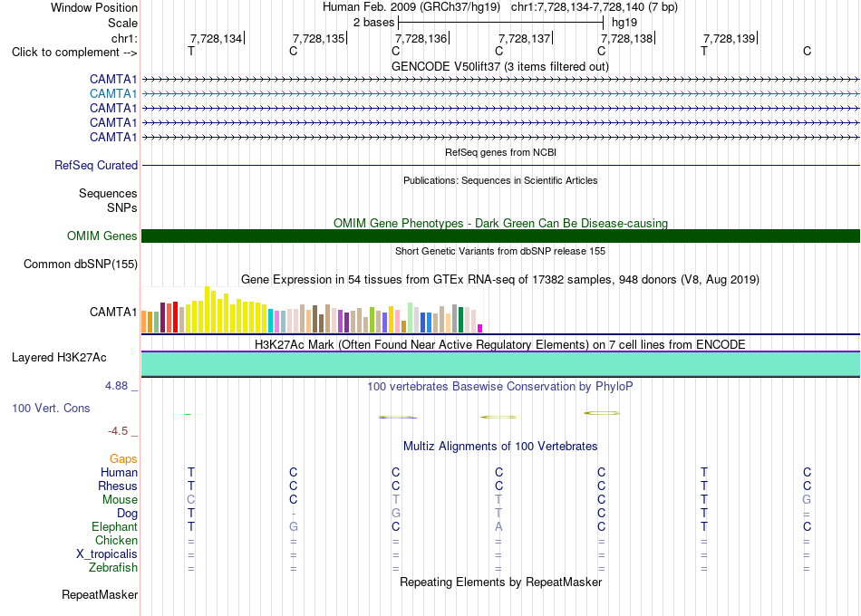861x616 pixels.
Task: Open the 100 Vert. Cons track label
Action: point(51,408)
